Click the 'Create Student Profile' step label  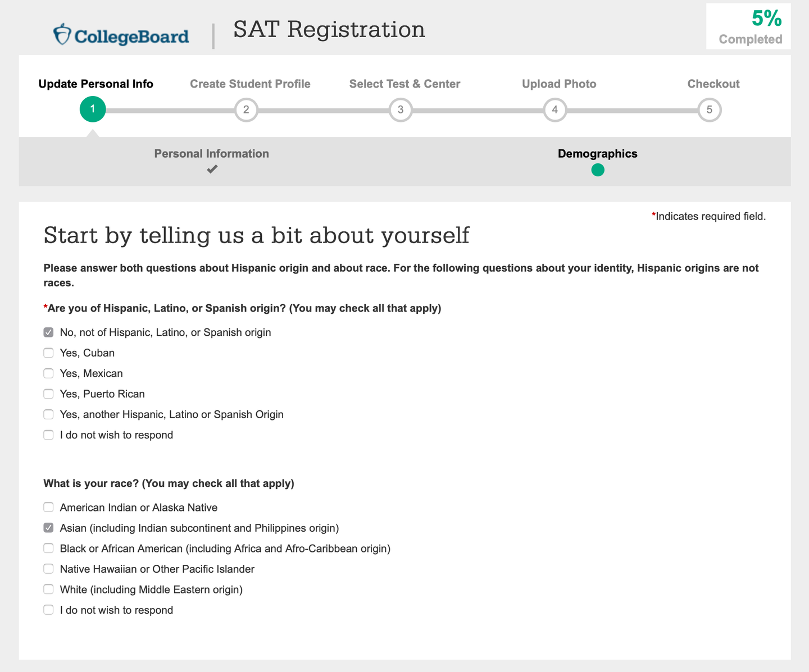[250, 84]
